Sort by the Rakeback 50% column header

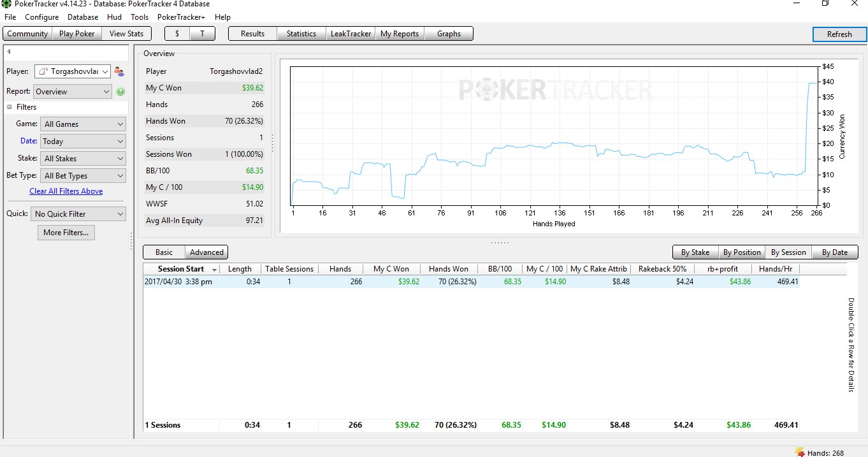click(x=662, y=269)
